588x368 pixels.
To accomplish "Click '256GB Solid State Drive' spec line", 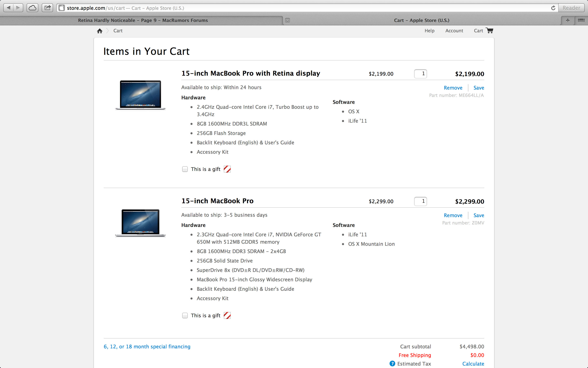I will pos(225,261).
